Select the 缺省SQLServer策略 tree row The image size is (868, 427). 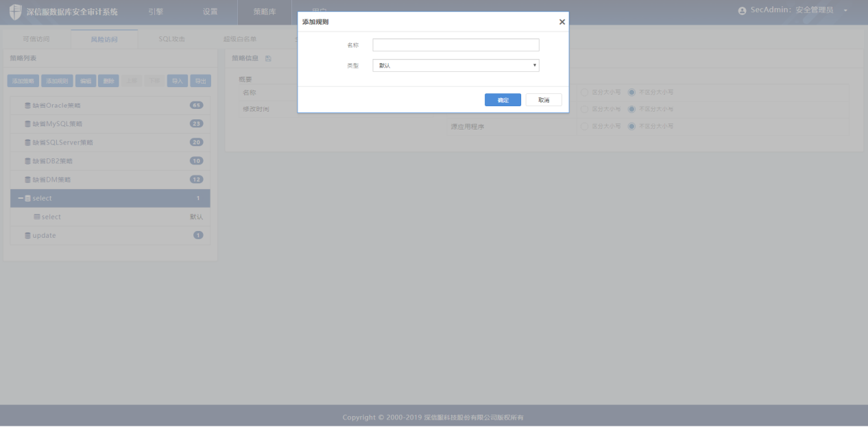(110, 143)
